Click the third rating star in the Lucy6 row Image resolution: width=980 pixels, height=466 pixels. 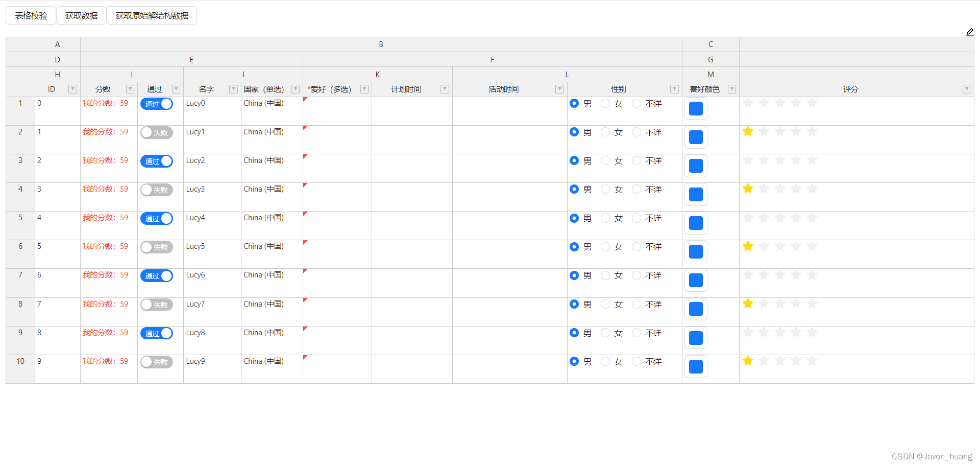780,275
